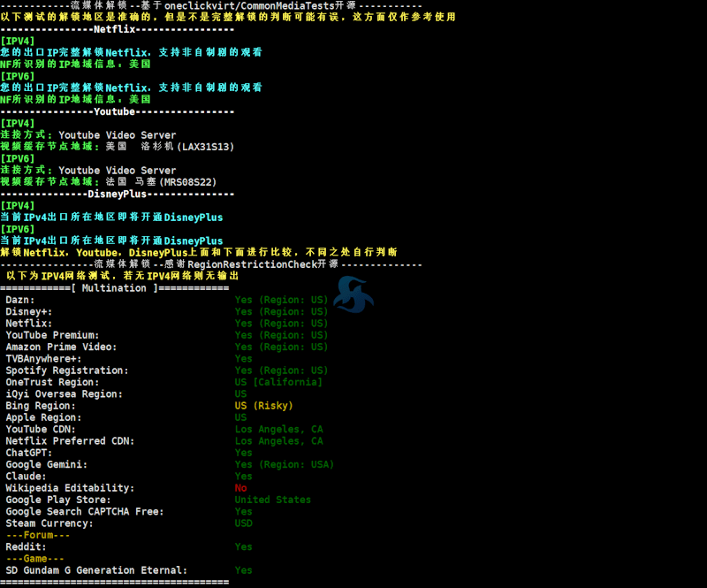The height and width of the screenshot is (588, 707).
Task: Click the 'Amazon Prime Video:' row label
Action: click(x=61, y=347)
